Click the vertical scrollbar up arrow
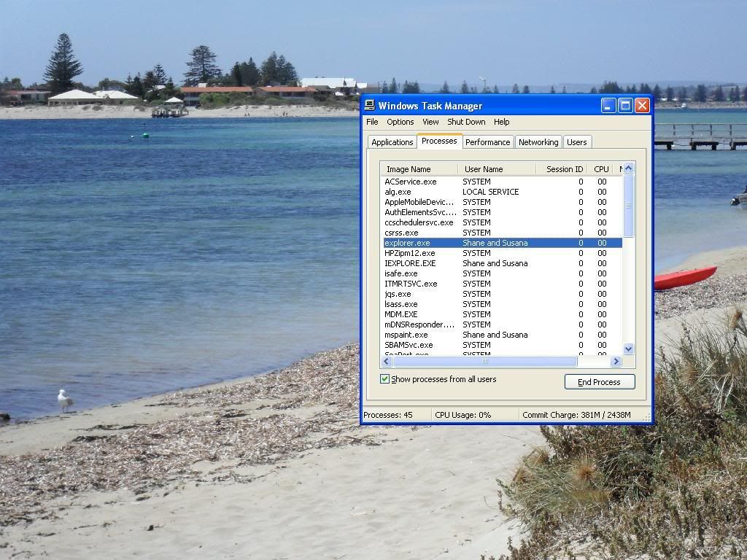747x560 pixels. coord(628,168)
